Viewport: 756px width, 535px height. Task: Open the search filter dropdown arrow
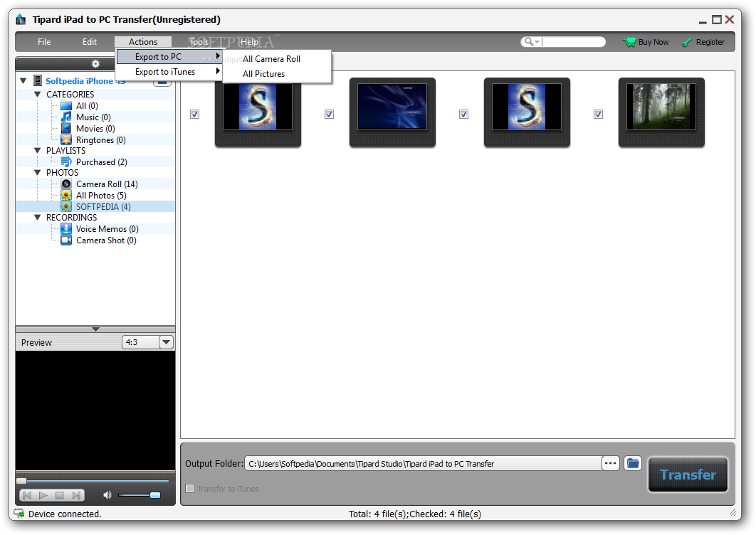[537, 43]
